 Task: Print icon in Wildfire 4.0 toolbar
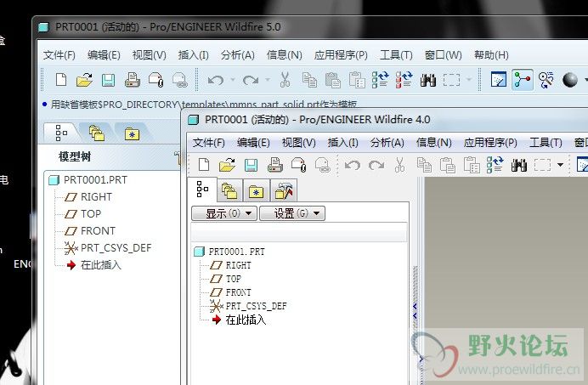[274, 165]
